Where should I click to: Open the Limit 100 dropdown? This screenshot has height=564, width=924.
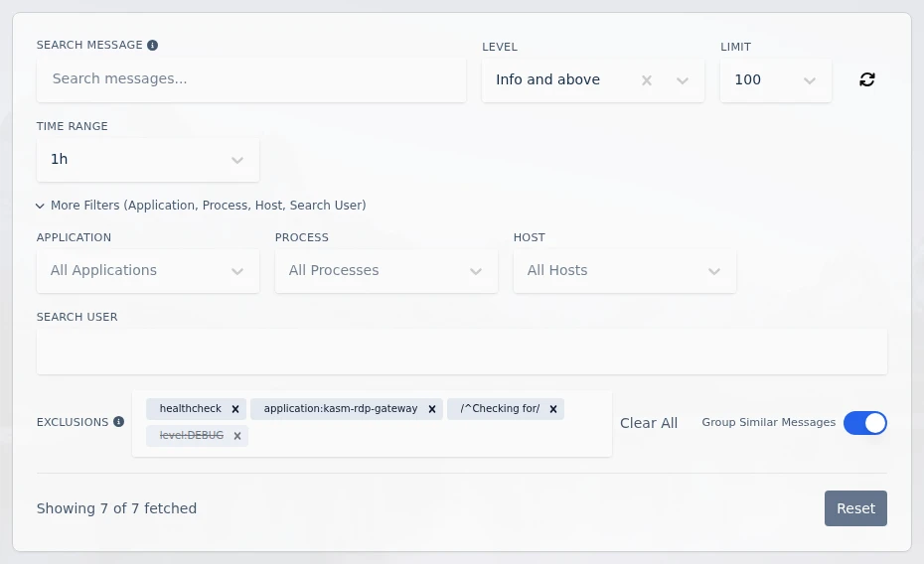pos(776,80)
